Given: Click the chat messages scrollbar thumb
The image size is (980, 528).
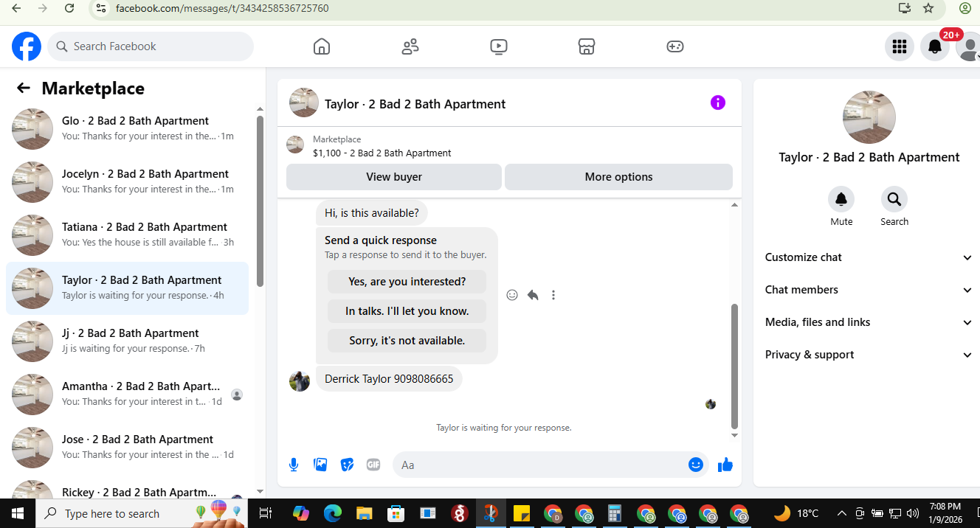Looking at the screenshot, I should click(734, 367).
